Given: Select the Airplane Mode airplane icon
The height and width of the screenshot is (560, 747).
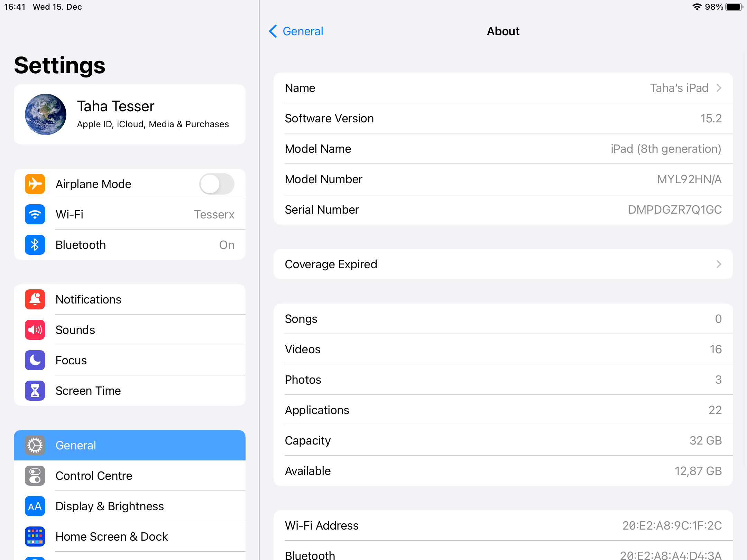Looking at the screenshot, I should [35, 184].
